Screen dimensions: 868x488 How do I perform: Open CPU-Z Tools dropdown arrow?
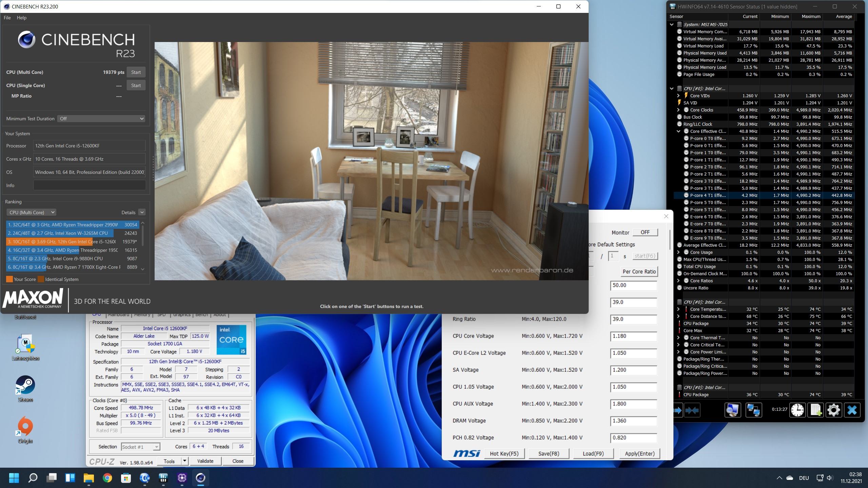coord(184,461)
